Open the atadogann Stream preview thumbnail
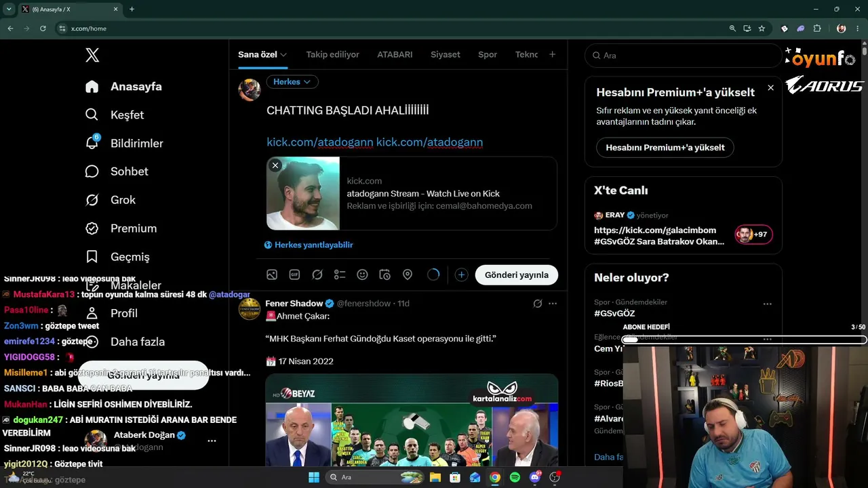The width and height of the screenshot is (868, 488). click(x=303, y=194)
